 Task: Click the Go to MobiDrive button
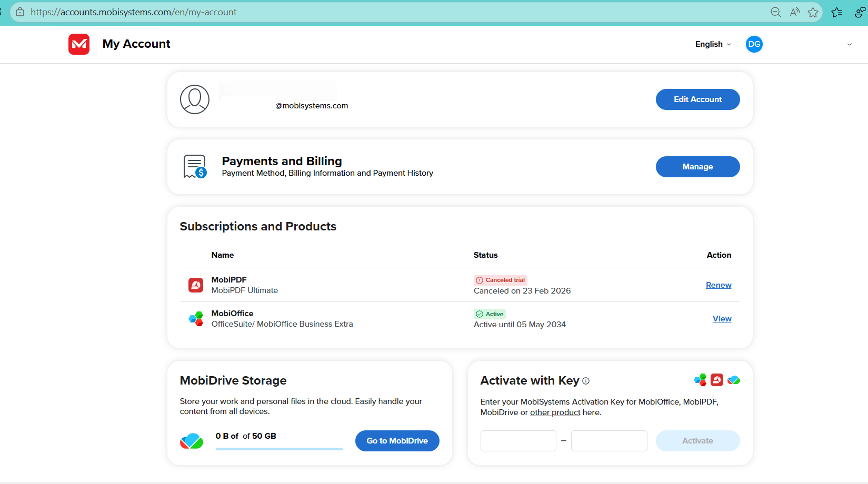(397, 441)
